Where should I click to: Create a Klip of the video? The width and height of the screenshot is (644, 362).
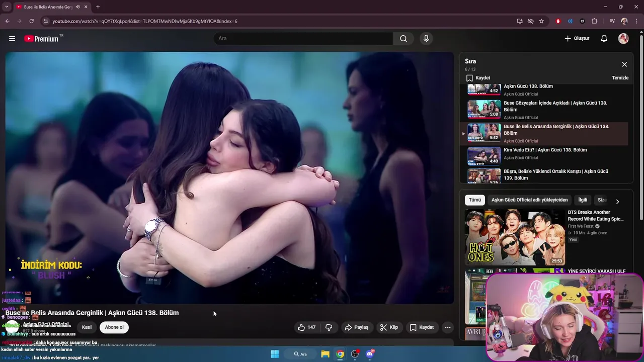pos(389,327)
